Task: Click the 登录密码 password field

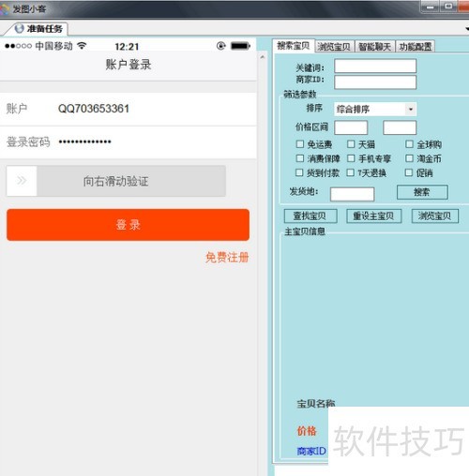Action: (x=129, y=142)
